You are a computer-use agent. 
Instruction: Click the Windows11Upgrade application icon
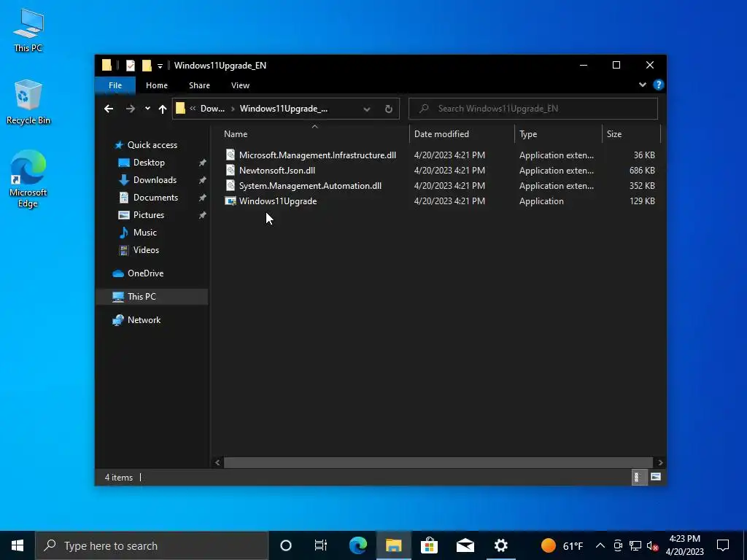[x=231, y=201]
